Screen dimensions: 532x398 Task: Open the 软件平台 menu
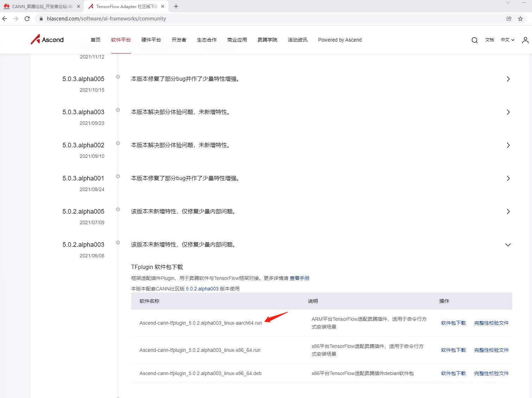click(121, 40)
